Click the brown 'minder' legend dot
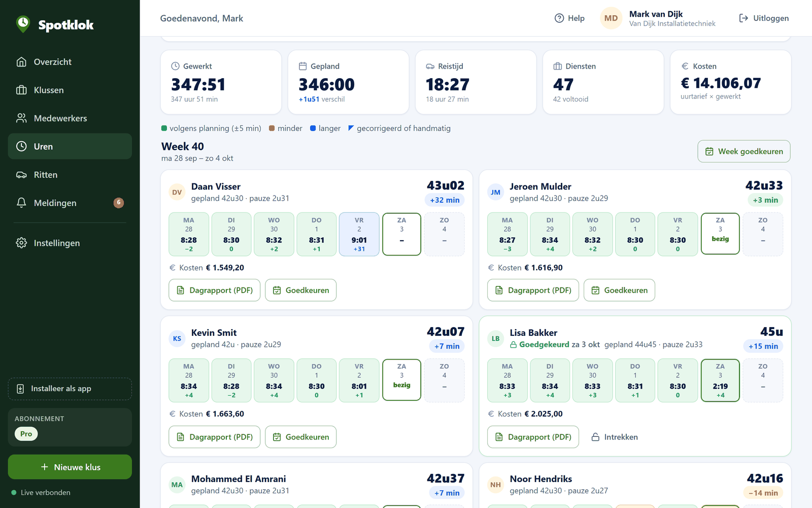 [272, 128]
